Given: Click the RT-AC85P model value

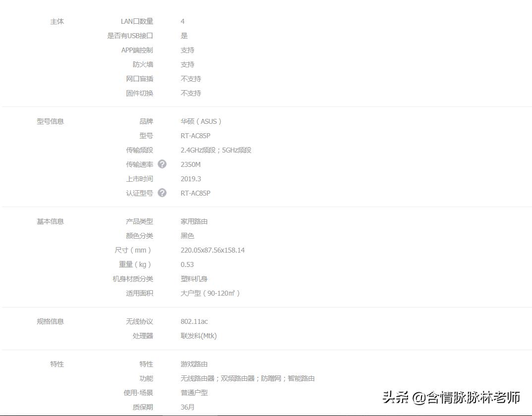Looking at the screenshot, I should pyautogui.click(x=195, y=135).
